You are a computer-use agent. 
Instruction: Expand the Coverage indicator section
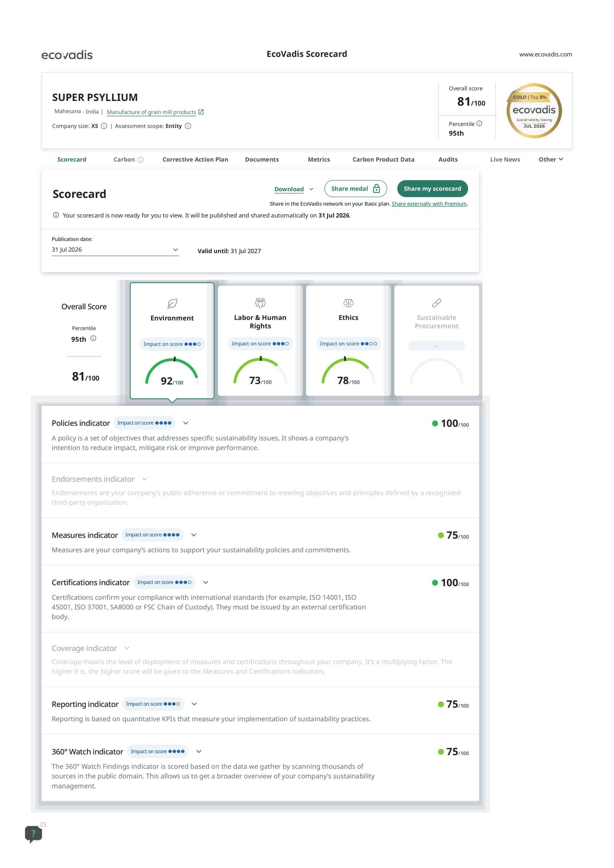coord(127,648)
